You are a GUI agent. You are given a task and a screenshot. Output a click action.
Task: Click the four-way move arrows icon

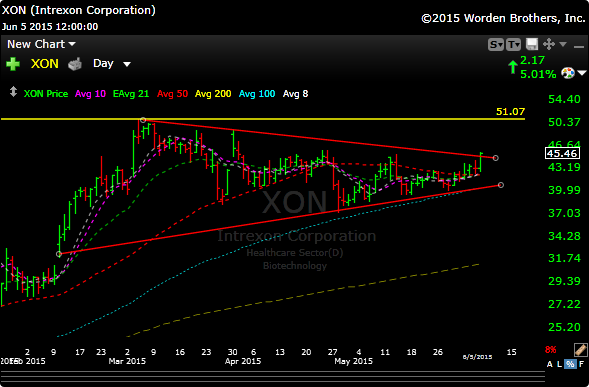tap(549, 44)
